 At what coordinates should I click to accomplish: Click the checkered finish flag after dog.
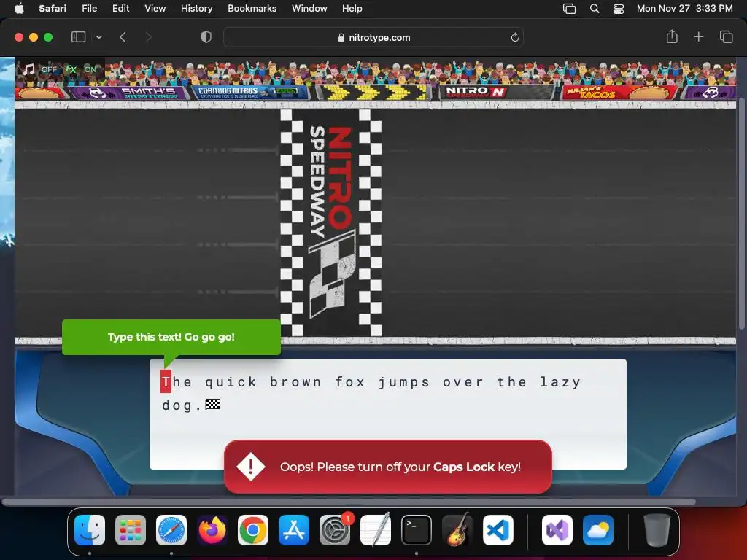[x=212, y=404]
